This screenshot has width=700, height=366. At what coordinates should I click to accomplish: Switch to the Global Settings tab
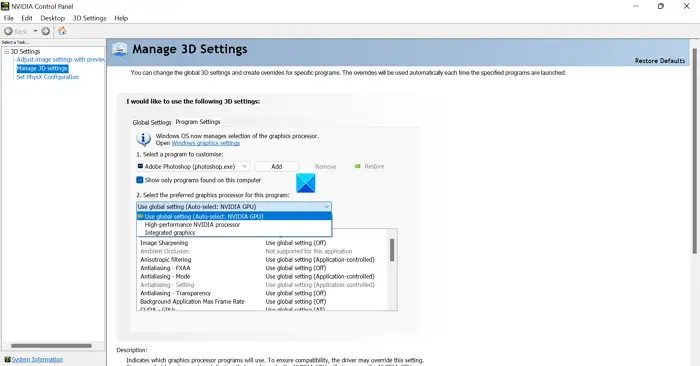(x=152, y=122)
